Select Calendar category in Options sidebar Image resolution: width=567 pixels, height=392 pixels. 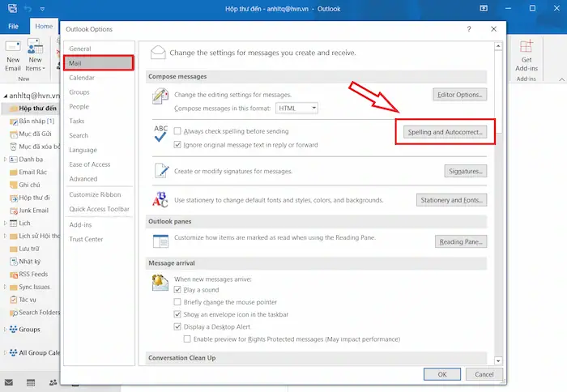click(98, 78)
